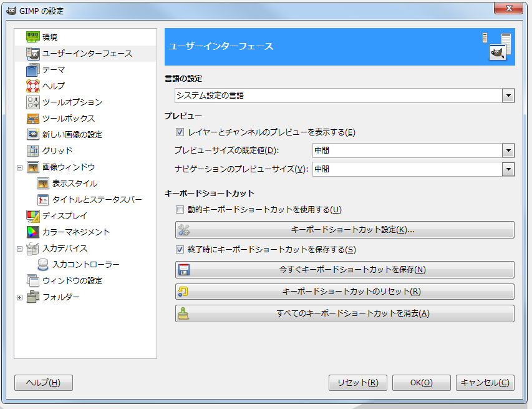532x409 pixels.
Task: Select ウィンドウの設定 category label
Action: tap(72, 280)
